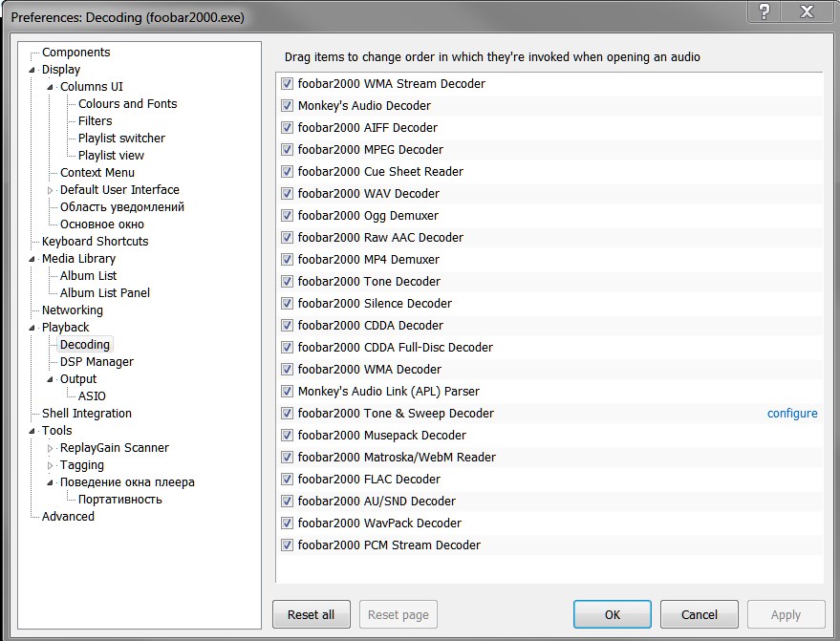Click the configure link for Tone & Sweep
The image size is (840, 641).
click(x=792, y=414)
